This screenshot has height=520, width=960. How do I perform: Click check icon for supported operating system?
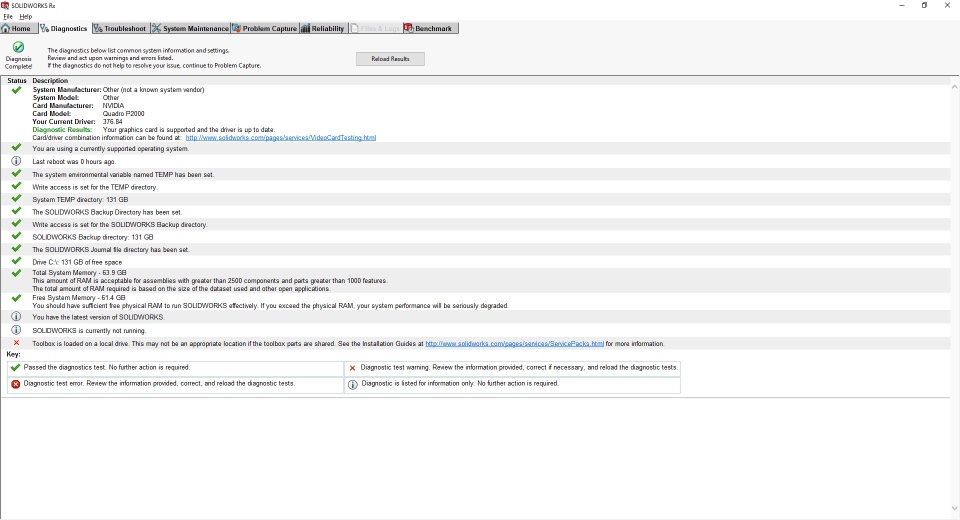coord(17,148)
